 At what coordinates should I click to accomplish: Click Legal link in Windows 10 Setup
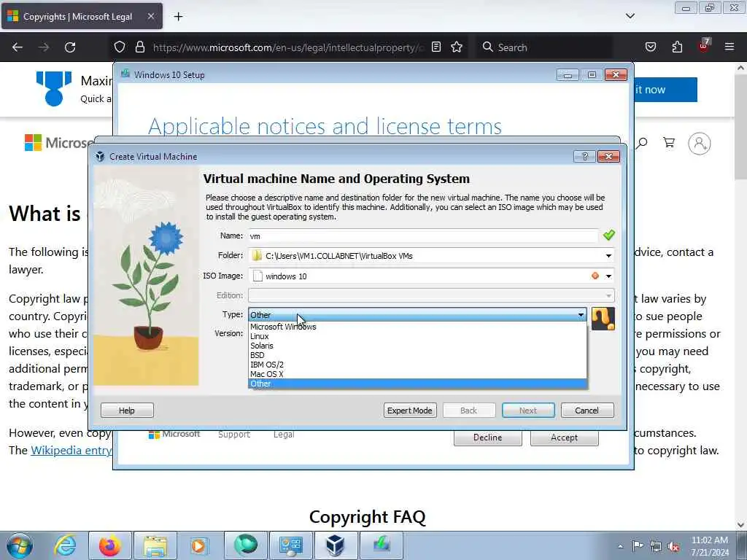(284, 435)
